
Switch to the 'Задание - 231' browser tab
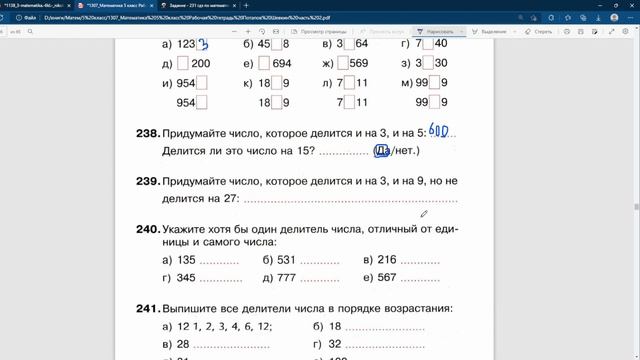(x=198, y=6)
